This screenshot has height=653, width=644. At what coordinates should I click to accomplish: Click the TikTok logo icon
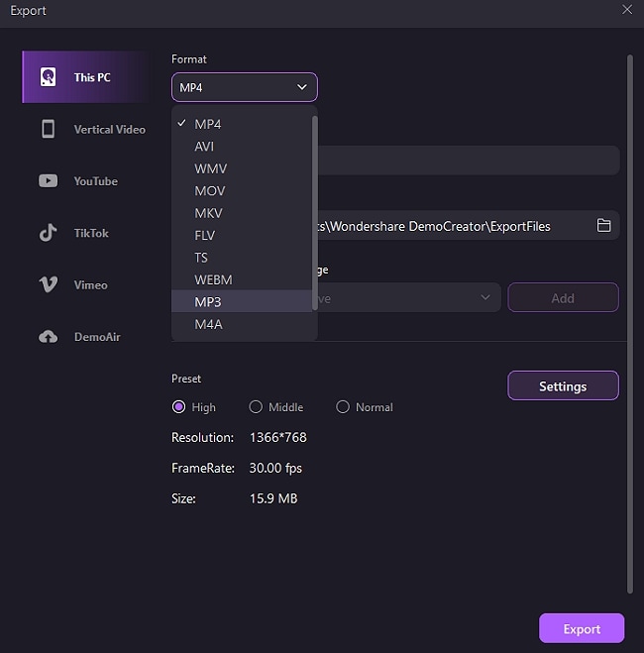[x=48, y=233]
